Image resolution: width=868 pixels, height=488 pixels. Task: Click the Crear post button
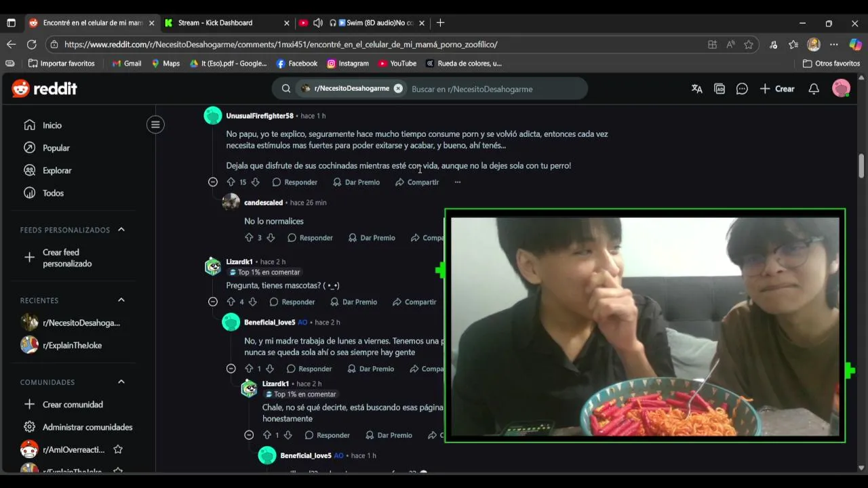coord(777,89)
